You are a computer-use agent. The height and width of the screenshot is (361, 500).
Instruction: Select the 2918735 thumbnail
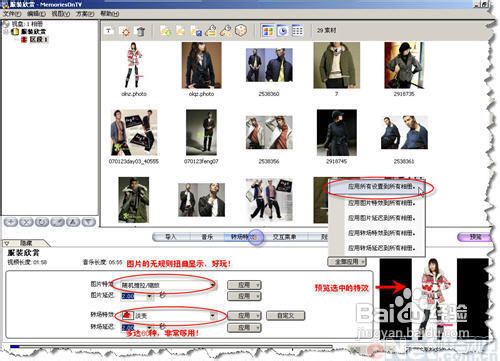click(404, 65)
